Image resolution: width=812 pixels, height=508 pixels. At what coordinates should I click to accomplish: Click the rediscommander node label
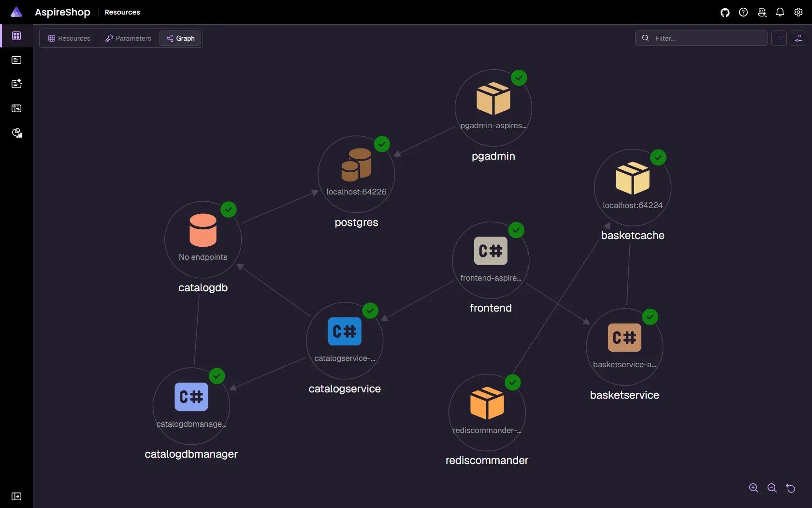pos(487,460)
